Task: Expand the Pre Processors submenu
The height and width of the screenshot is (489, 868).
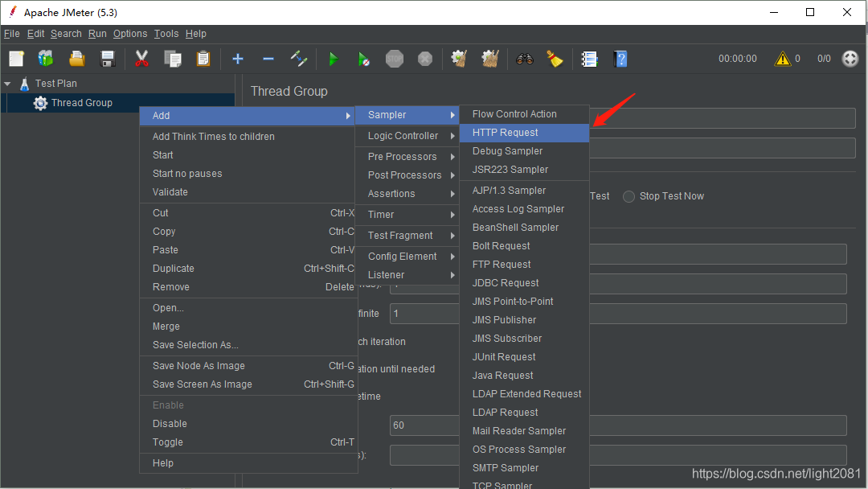Action: point(407,157)
